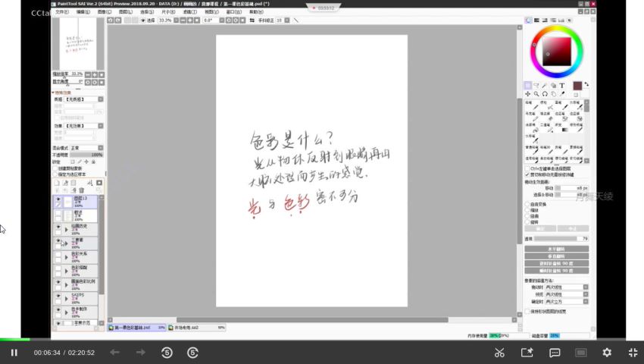Enable the 创建剪贴蒙版 checkbox
Screen dimensions: 644x364
click(x=55, y=168)
